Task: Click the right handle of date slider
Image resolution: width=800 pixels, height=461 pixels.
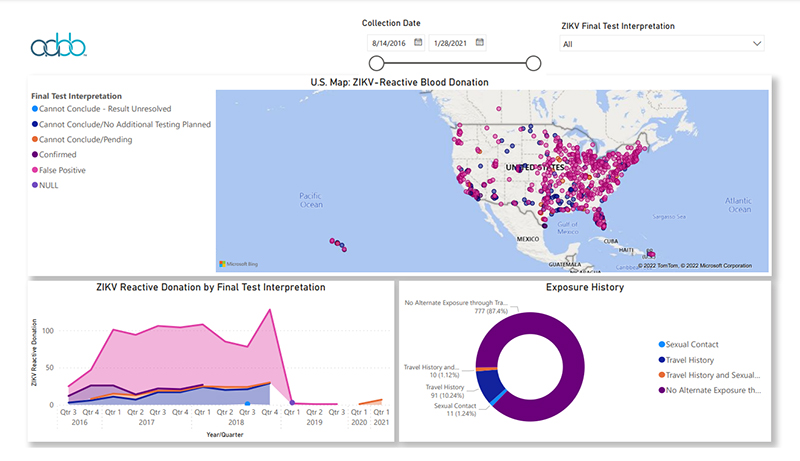Action: (x=533, y=64)
